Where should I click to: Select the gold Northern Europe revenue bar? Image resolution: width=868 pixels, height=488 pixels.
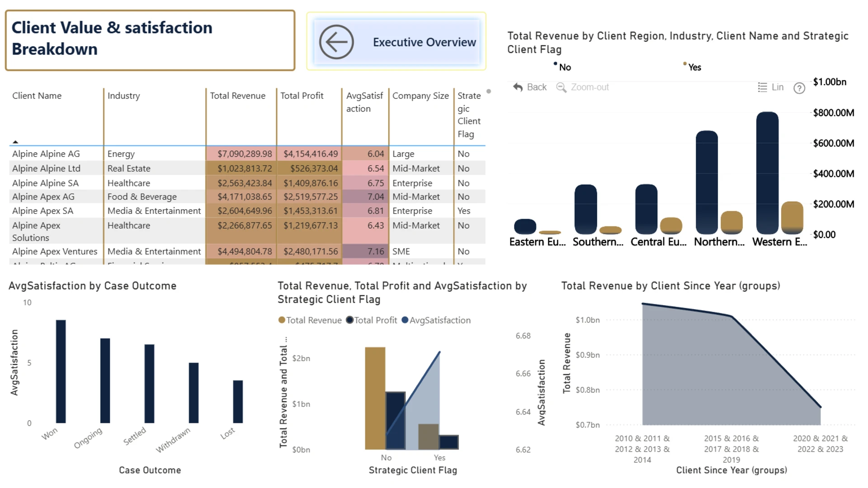click(x=731, y=222)
